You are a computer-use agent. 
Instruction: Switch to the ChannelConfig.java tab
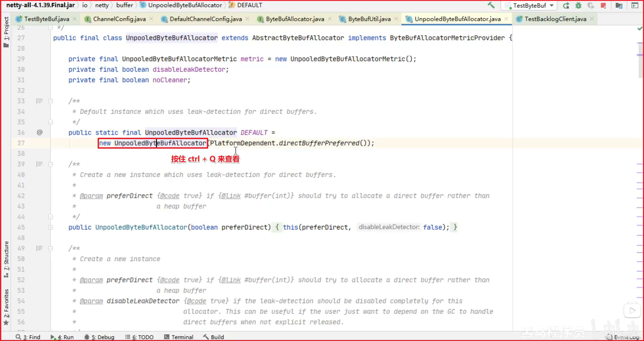119,19
